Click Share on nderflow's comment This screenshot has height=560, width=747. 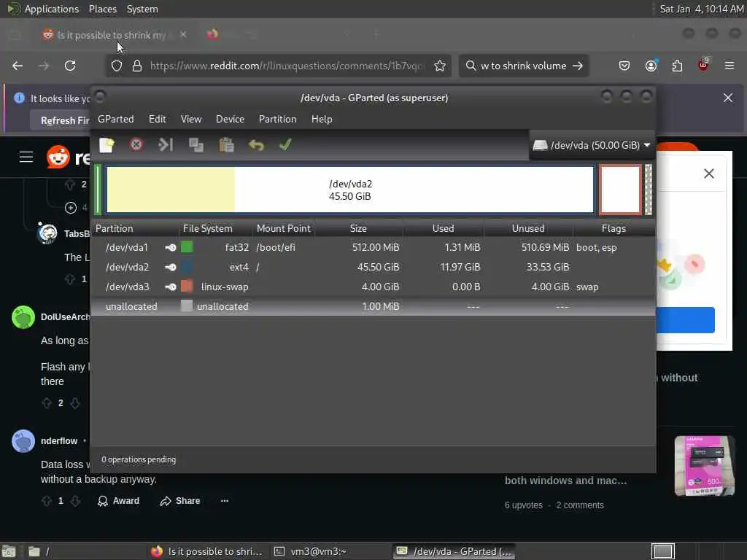181,501
